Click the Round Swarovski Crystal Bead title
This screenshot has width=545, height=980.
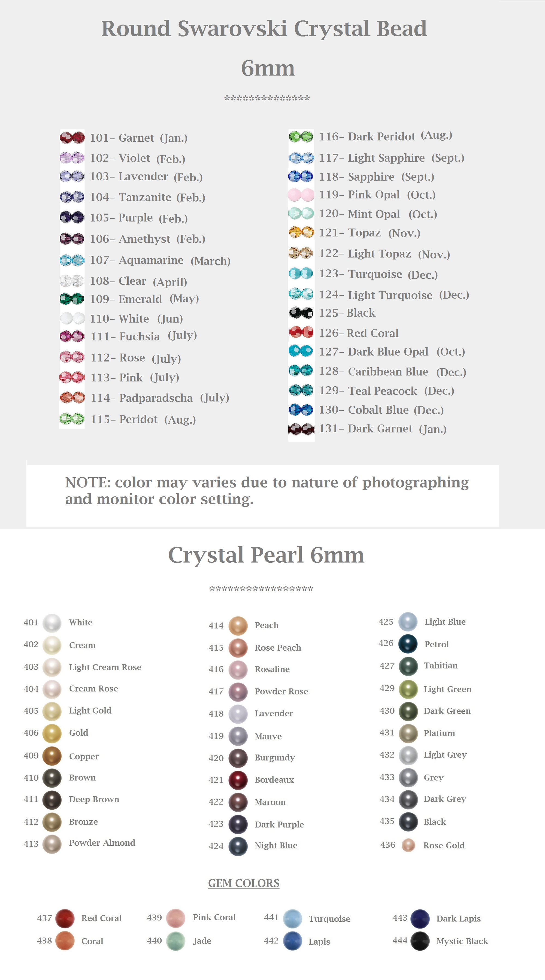[x=264, y=29]
